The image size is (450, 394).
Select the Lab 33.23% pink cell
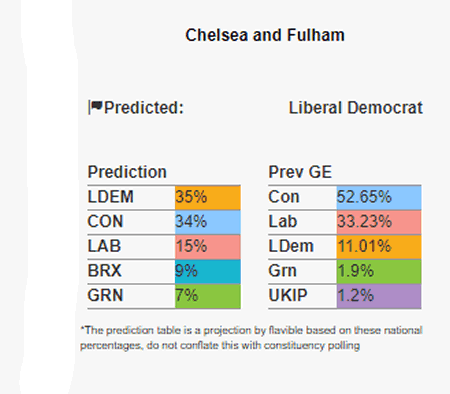(379, 222)
